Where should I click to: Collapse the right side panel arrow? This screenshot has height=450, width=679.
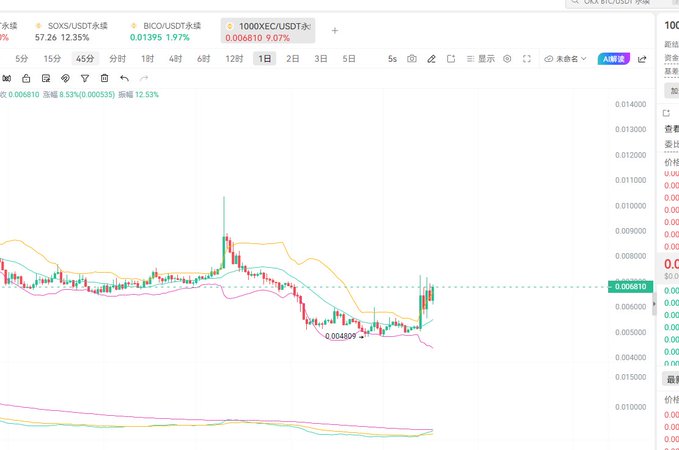654,304
